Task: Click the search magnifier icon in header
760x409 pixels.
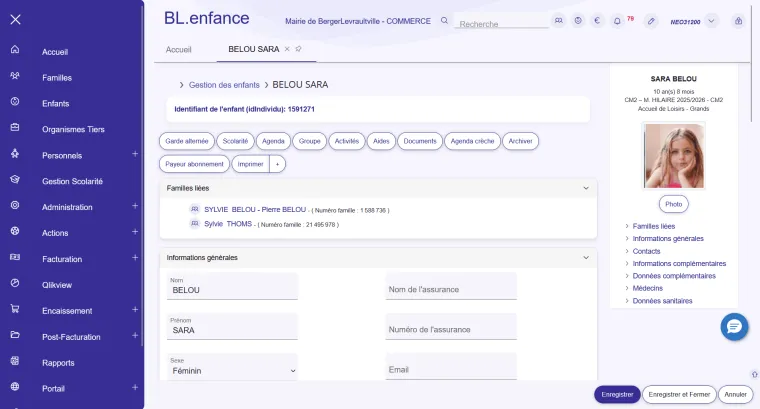Action: tap(444, 21)
